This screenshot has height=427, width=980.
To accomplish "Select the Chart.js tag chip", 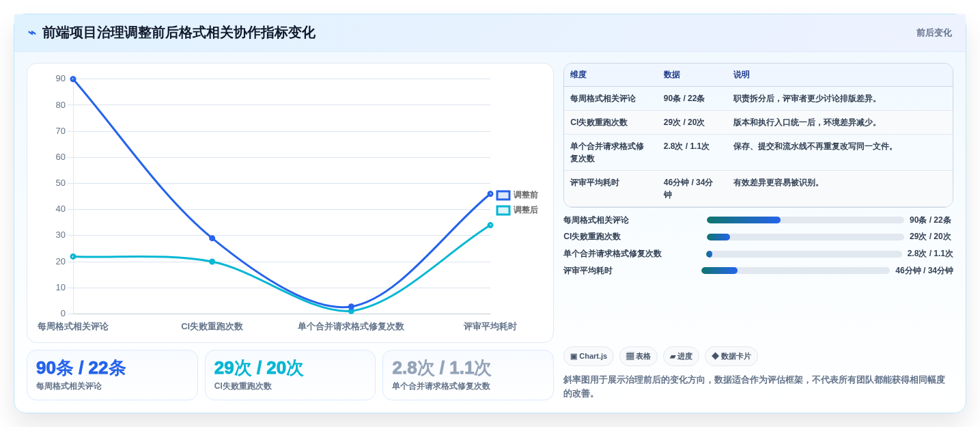I will coord(589,356).
